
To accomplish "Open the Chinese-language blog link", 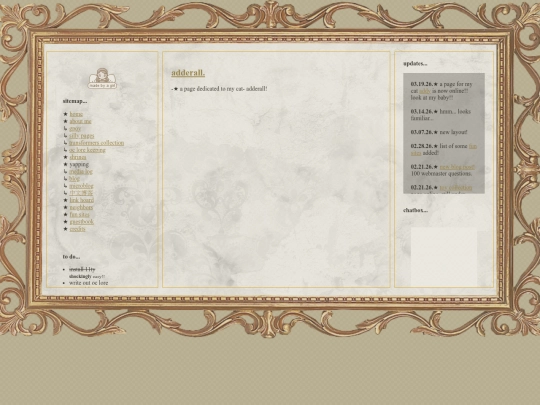I will [x=81, y=193].
